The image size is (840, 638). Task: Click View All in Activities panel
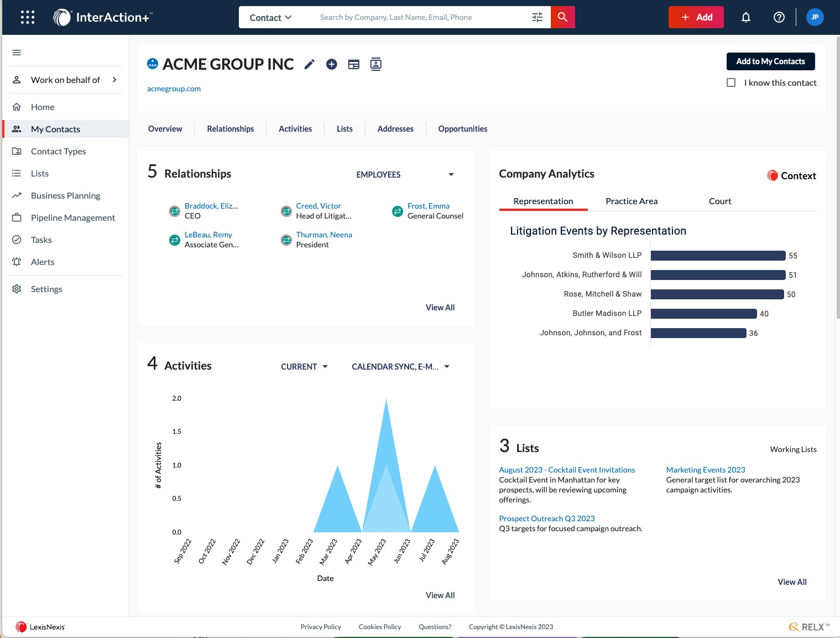(440, 595)
